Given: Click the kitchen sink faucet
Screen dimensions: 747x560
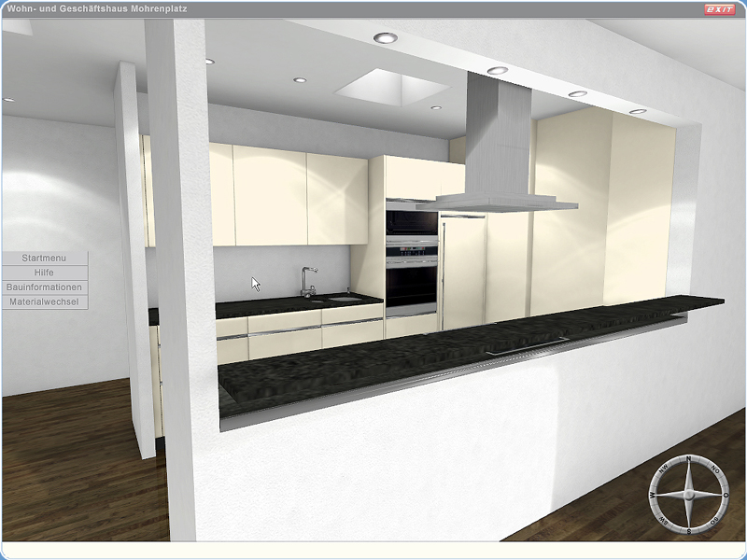Looking at the screenshot, I should tap(306, 278).
